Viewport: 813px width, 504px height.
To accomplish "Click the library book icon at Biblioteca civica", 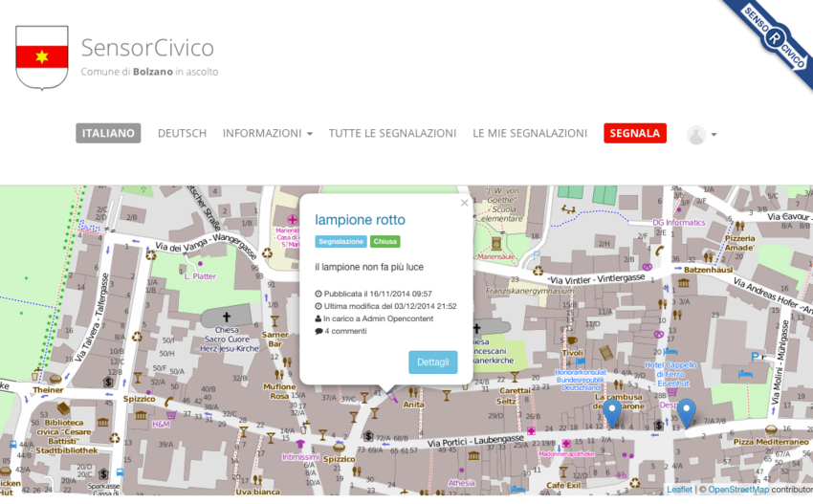I will 63,408.
